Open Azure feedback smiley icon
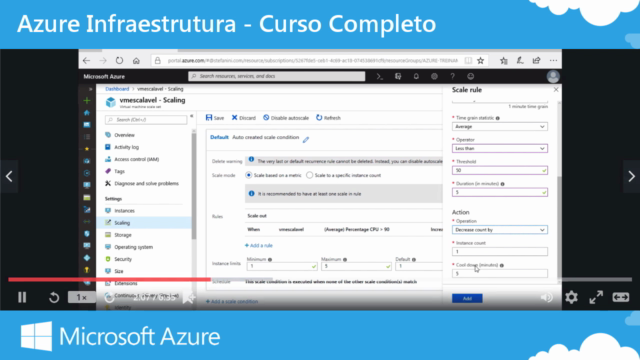The width and height of the screenshot is (640, 360). [471, 76]
